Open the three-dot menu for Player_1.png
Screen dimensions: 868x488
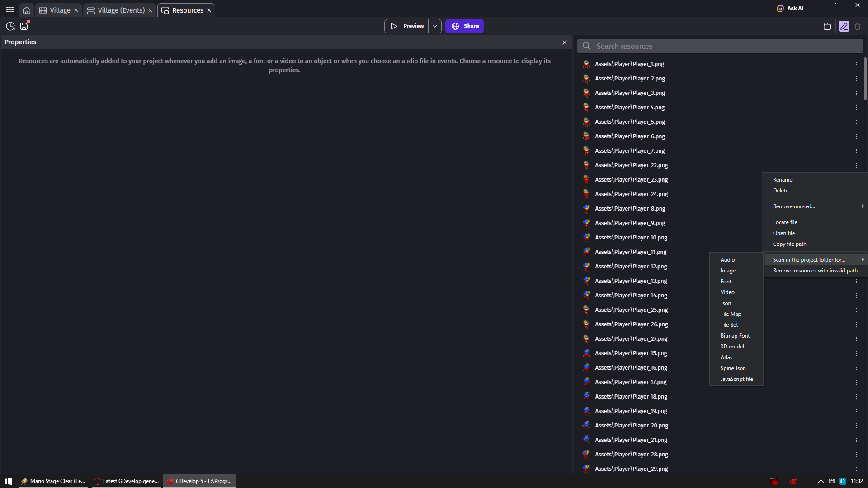pos(857,64)
